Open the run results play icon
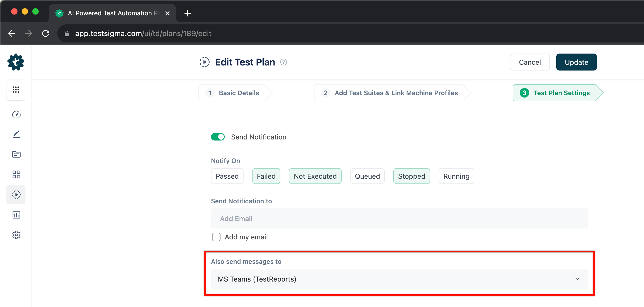Image resolution: width=644 pixels, height=307 pixels. click(16, 195)
